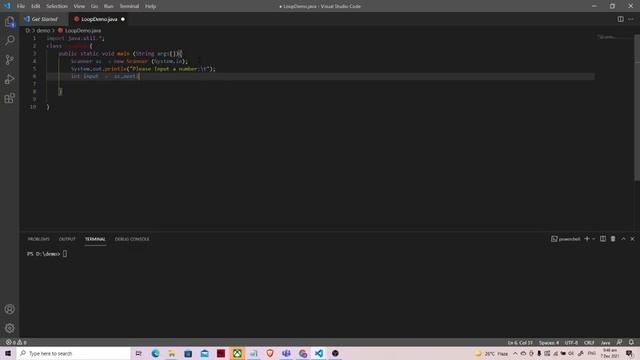Open Microsoft Teams from the taskbar

tap(286, 353)
